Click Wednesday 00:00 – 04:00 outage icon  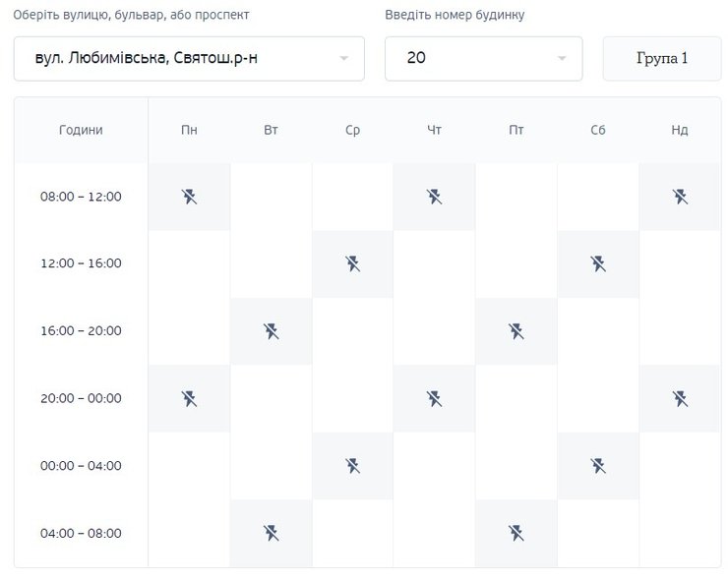coord(353,465)
